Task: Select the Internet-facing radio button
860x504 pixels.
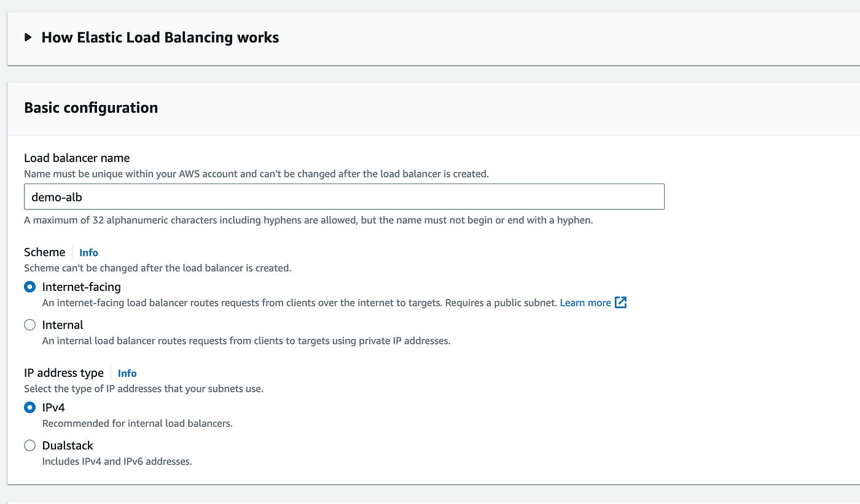Action: 29,287
